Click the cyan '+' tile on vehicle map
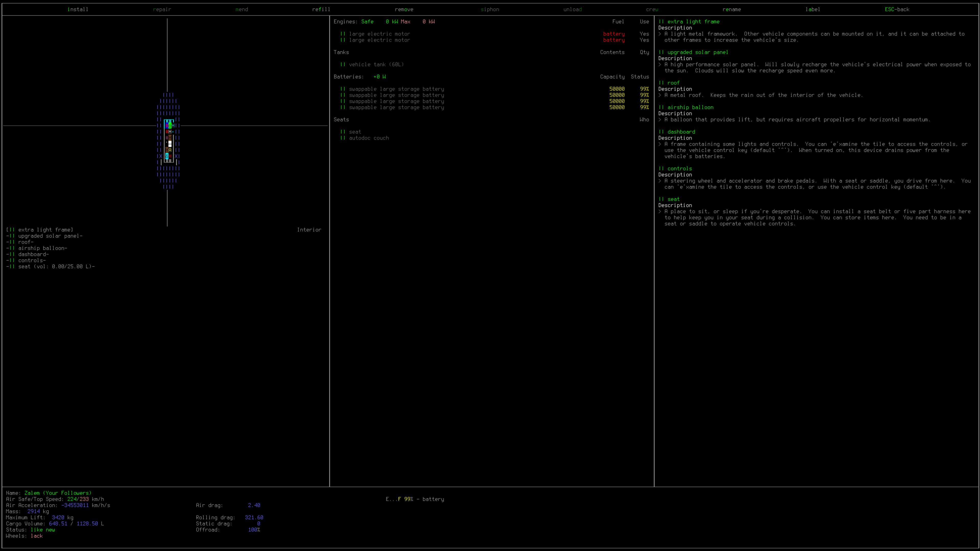 173,132
